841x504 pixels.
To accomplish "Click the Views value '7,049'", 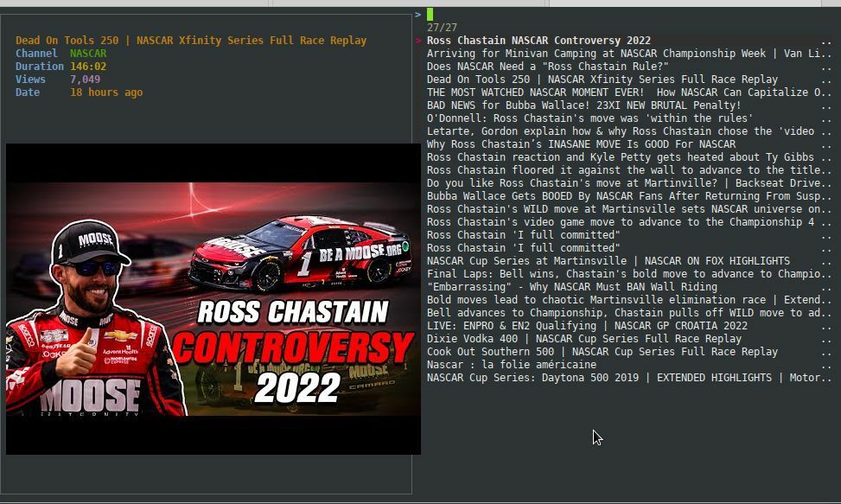I will pos(85,80).
